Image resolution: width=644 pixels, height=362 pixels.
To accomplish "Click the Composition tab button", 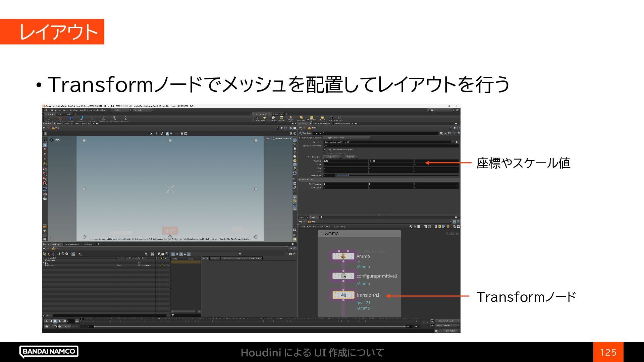I will (x=255, y=258).
